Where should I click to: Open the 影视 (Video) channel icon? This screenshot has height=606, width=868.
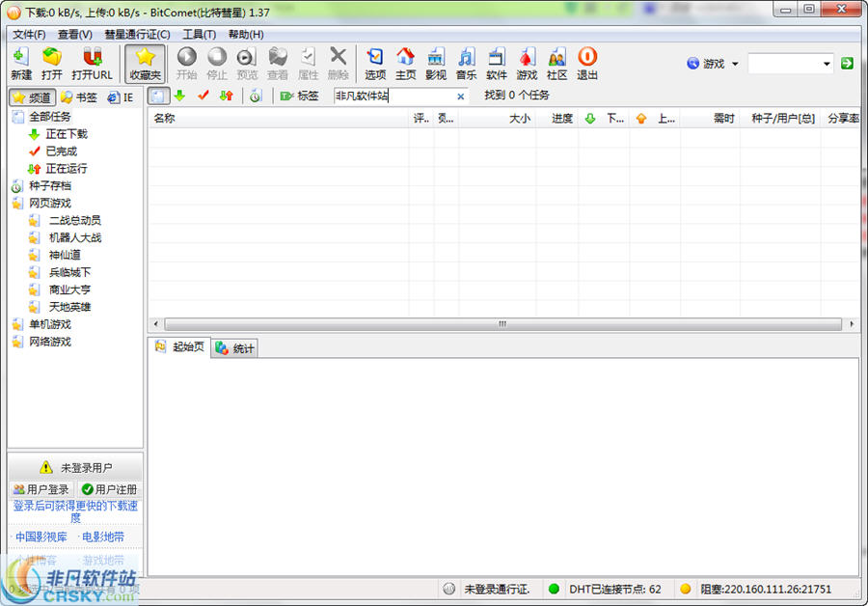tap(436, 64)
